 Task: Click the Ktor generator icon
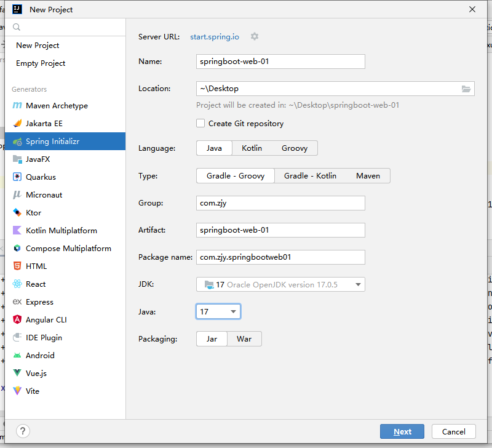coord(17,213)
